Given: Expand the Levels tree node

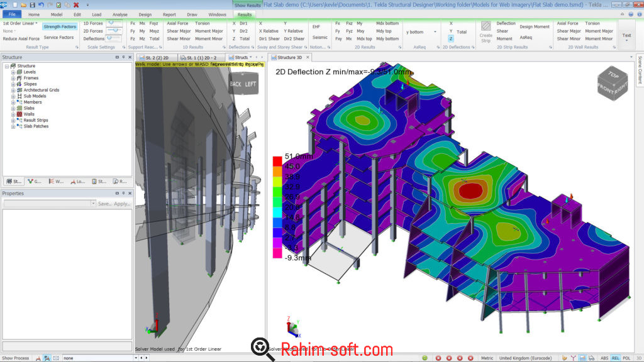Looking at the screenshot, I should tap(13, 72).
